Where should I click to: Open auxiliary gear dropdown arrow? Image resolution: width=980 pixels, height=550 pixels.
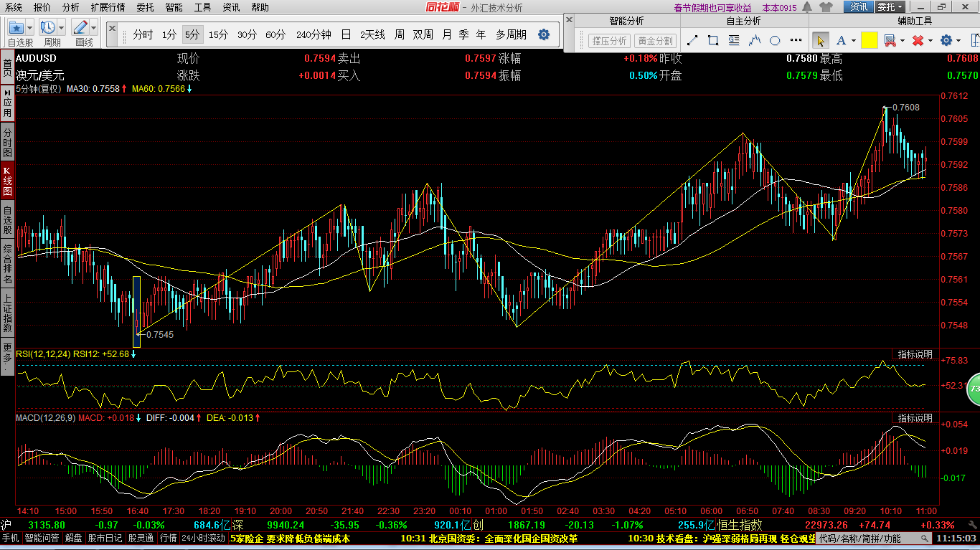coord(959,41)
